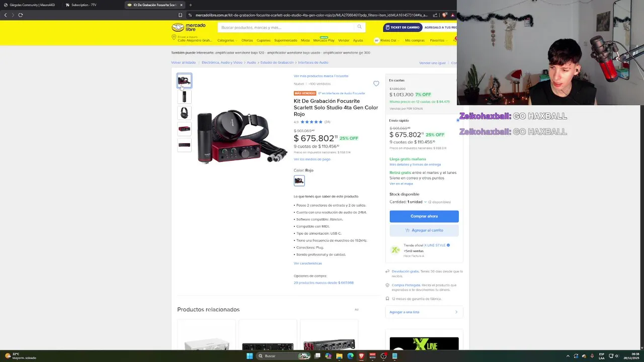Image resolution: width=644 pixels, height=362 pixels.
Task: Click the browser address bar URL
Action: (x=311, y=15)
